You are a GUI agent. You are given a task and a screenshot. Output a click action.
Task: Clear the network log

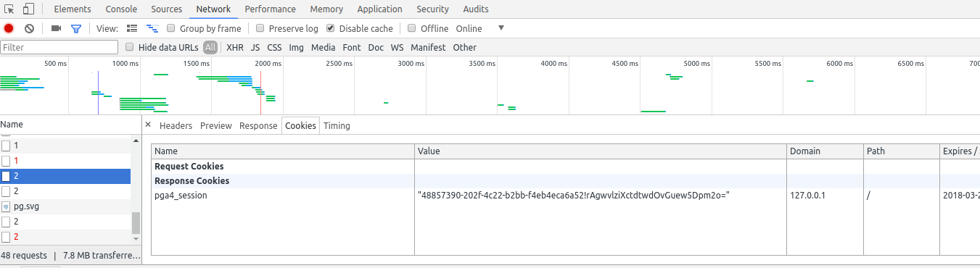tap(29, 28)
